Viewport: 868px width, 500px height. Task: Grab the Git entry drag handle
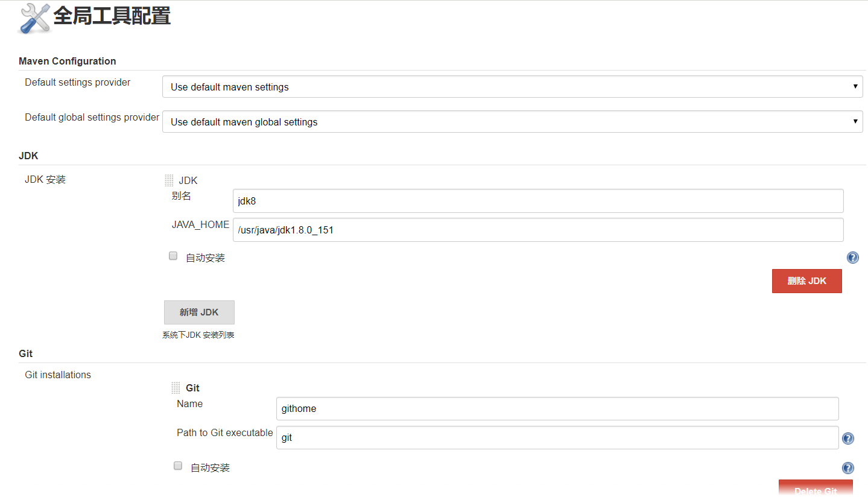click(x=176, y=388)
